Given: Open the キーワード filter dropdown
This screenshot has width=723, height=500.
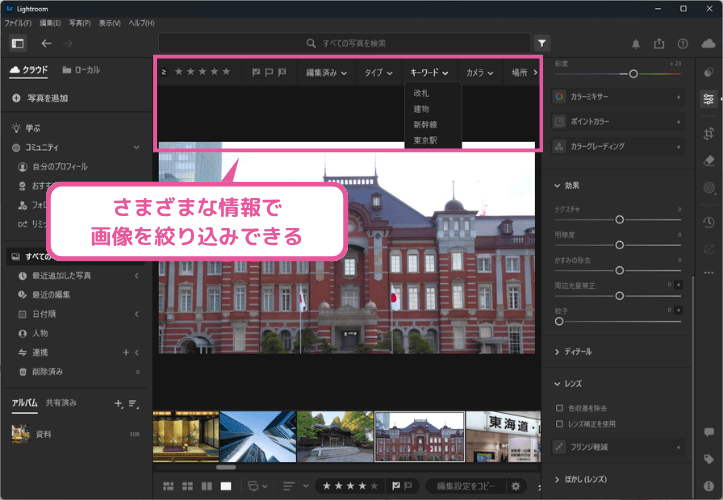Looking at the screenshot, I should (428, 73).
